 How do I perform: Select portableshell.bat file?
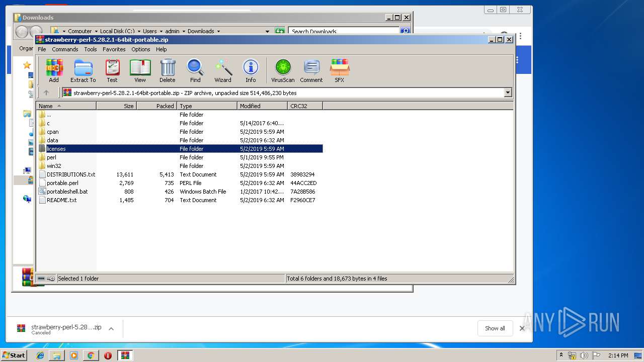pos(180,192)
